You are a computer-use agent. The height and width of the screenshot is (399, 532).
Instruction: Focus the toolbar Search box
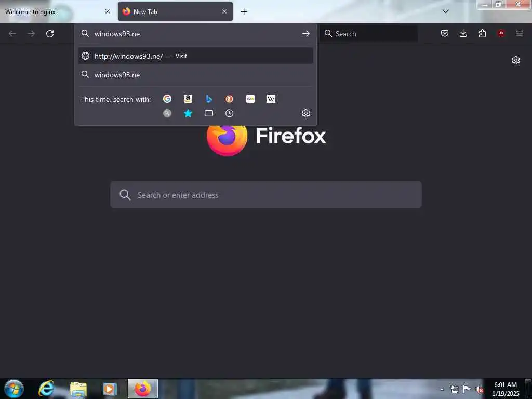point(369,34)
